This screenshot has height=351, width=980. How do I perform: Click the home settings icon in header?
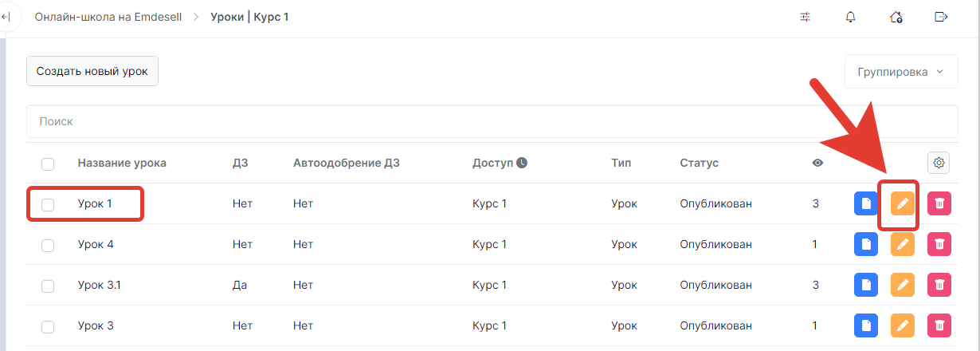896,17
